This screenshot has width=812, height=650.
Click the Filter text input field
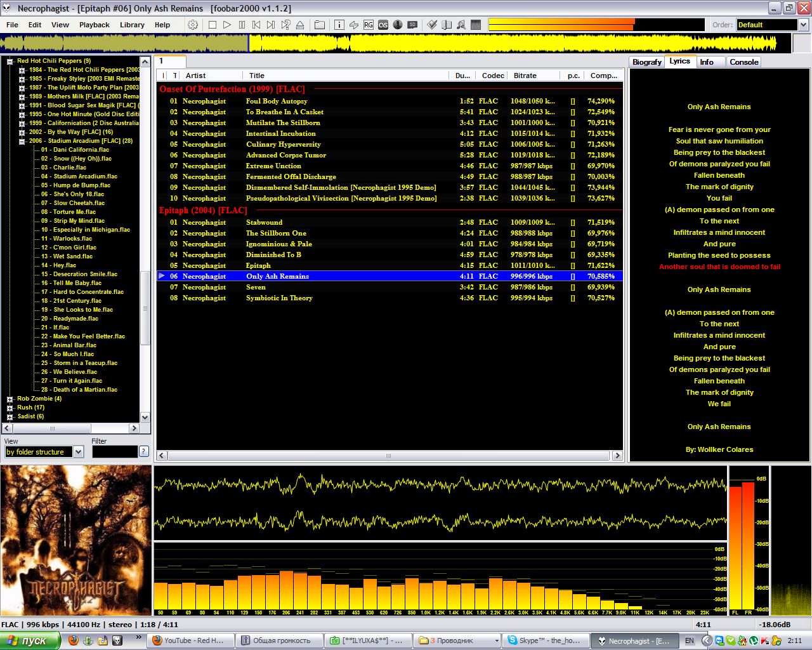click(114, 452)
